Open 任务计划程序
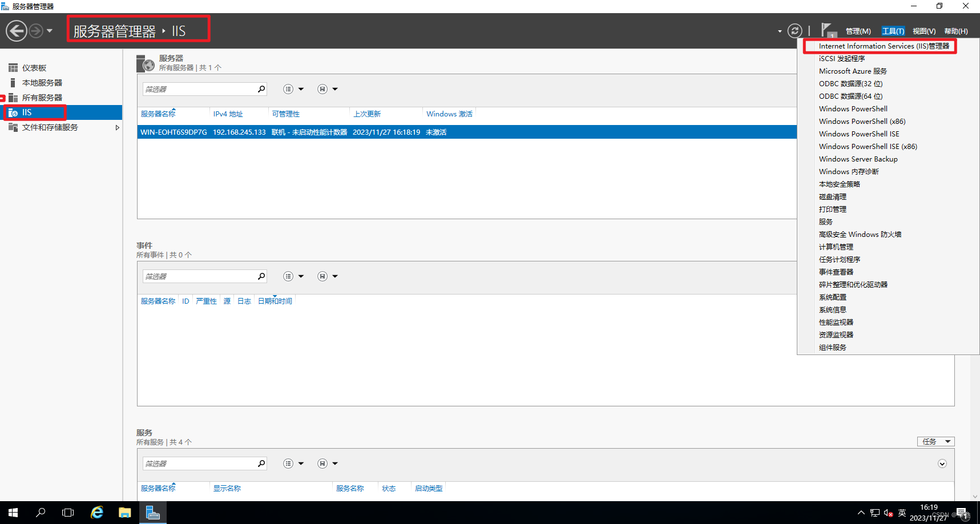The height and width of the screenshot is (524, 980). (839, 260)
